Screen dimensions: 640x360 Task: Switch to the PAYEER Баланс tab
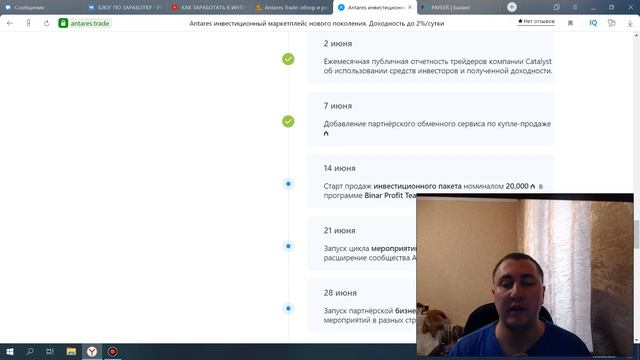(x=458, y=7)
